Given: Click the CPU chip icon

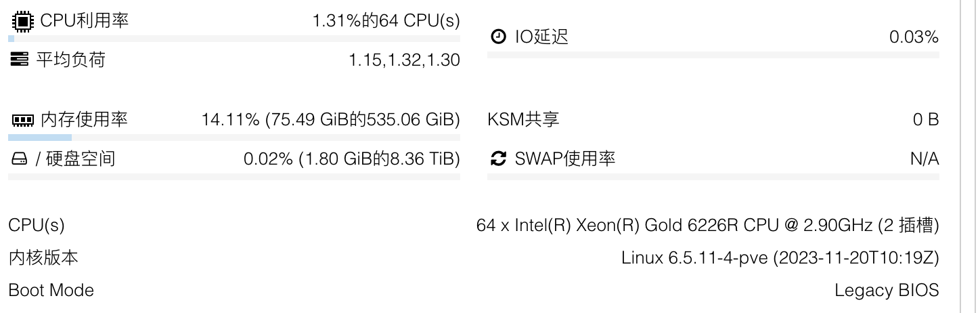Looking at the screenshot, I should [21, 21].
